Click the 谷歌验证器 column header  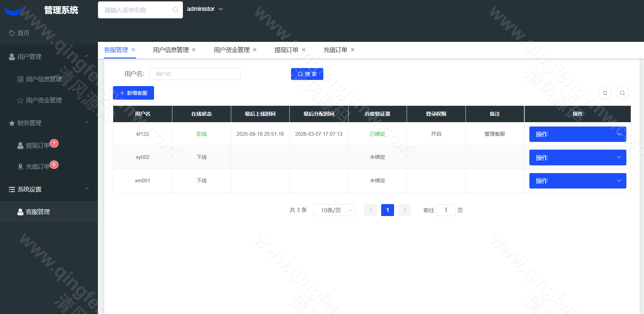point(377,114)
